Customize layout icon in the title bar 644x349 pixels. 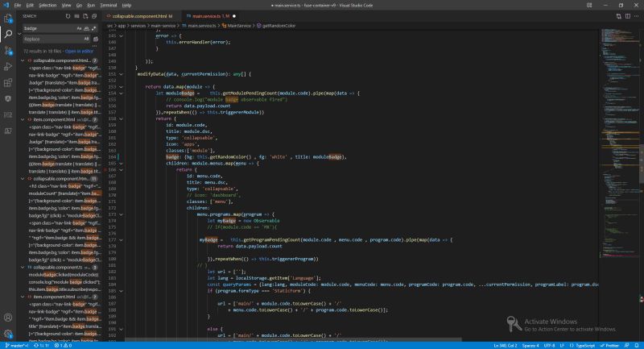tap(589, 6)
